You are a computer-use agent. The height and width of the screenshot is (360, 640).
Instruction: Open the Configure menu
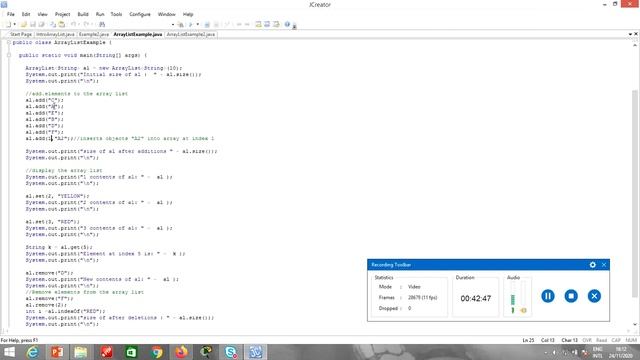point(140,14)
